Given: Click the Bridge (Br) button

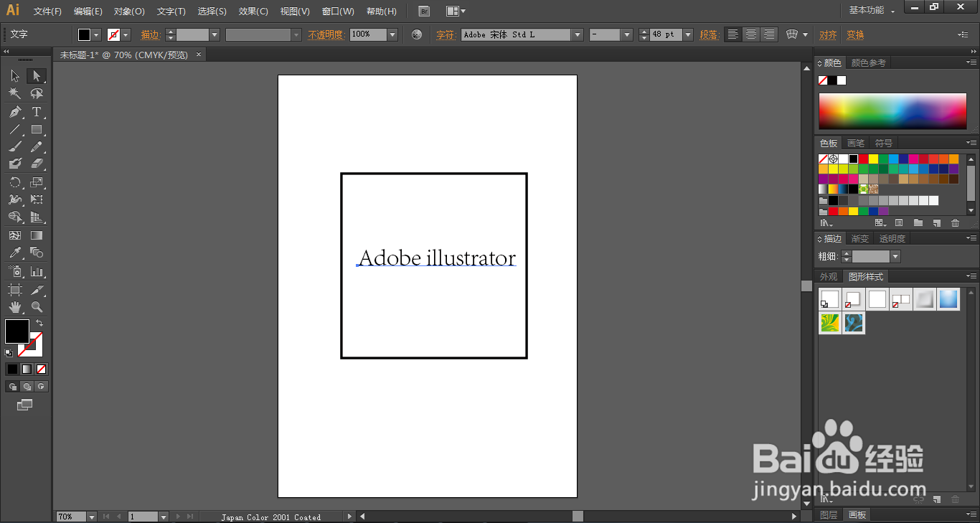Looking at the screenshot, I should coord(424,11).
